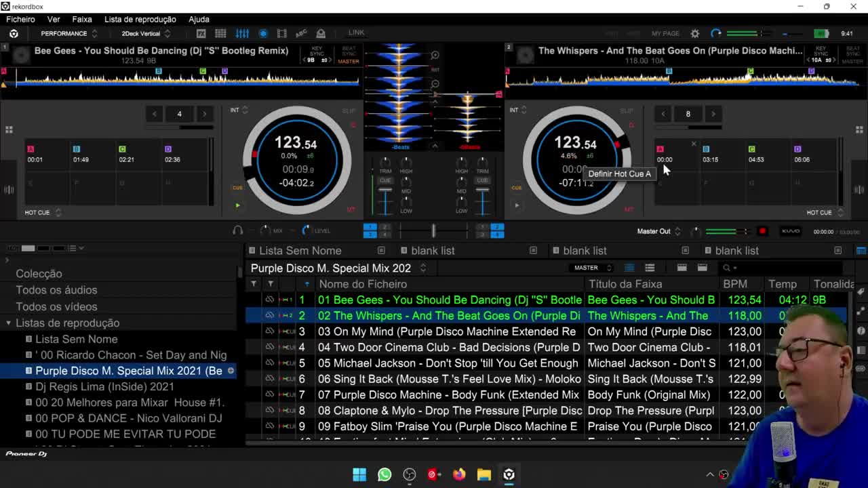This screenshot has width=868, height=488.
Task: Zoom out waveform with magnifier minus
Action: [435, 84]
